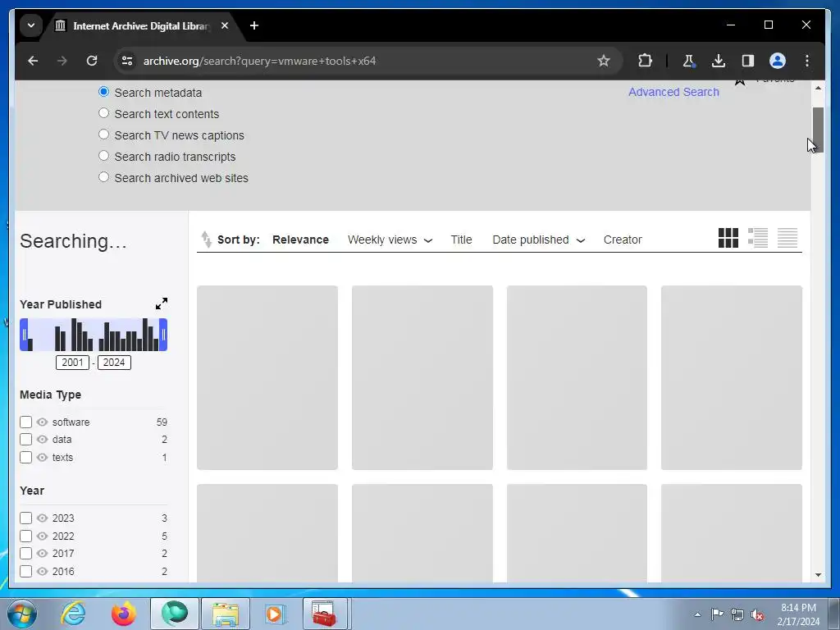Show hidden tray icons arrow
This screenshot has width=840, height=630.
(x=697, y=614)
